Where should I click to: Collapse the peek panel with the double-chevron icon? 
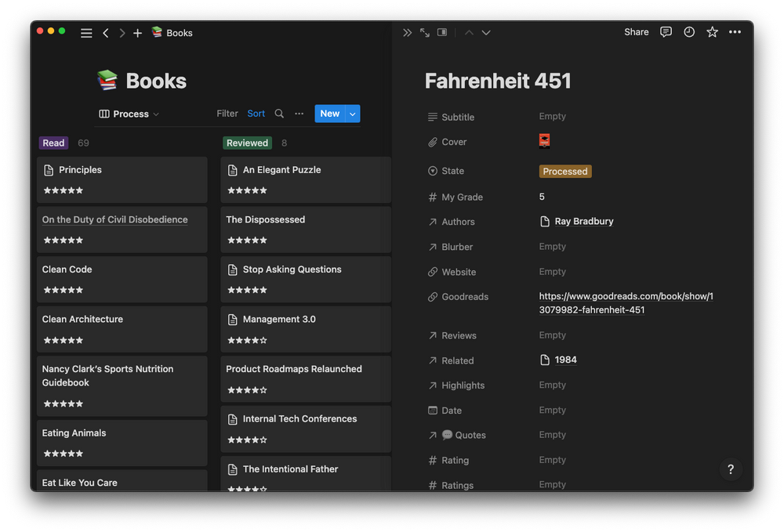pos(406,32)
